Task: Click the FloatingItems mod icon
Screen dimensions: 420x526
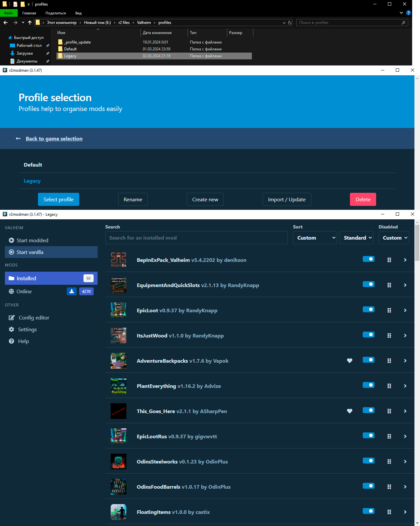Action: click(x=119, y=512)
